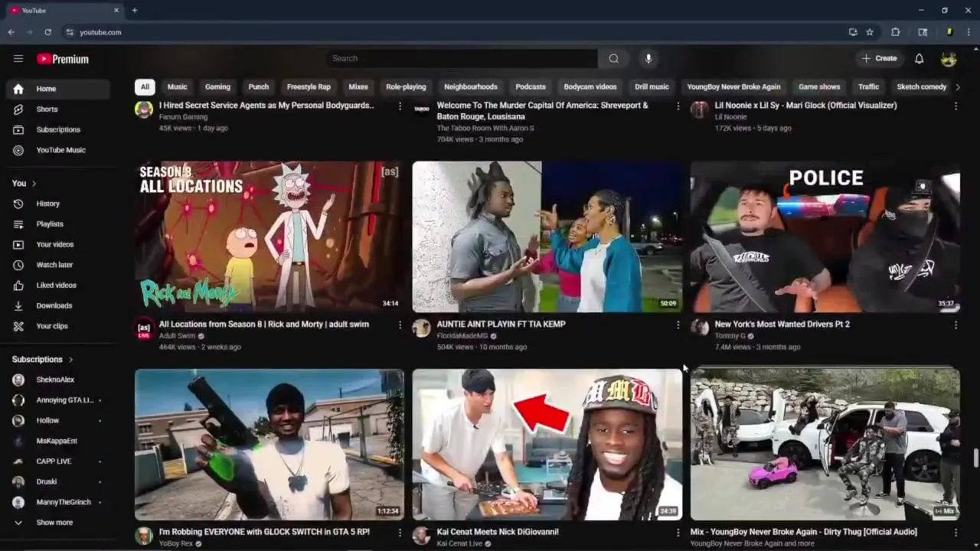
Task: Click the Home sidebar icon
Action: tap(18, 89)
